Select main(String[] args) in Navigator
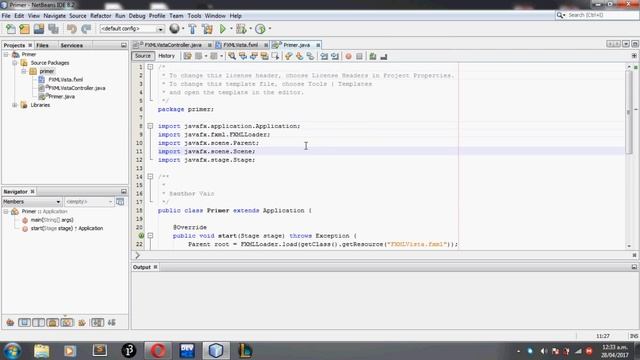The width and height of the screenshot is (640, 360). click(52, 220)
